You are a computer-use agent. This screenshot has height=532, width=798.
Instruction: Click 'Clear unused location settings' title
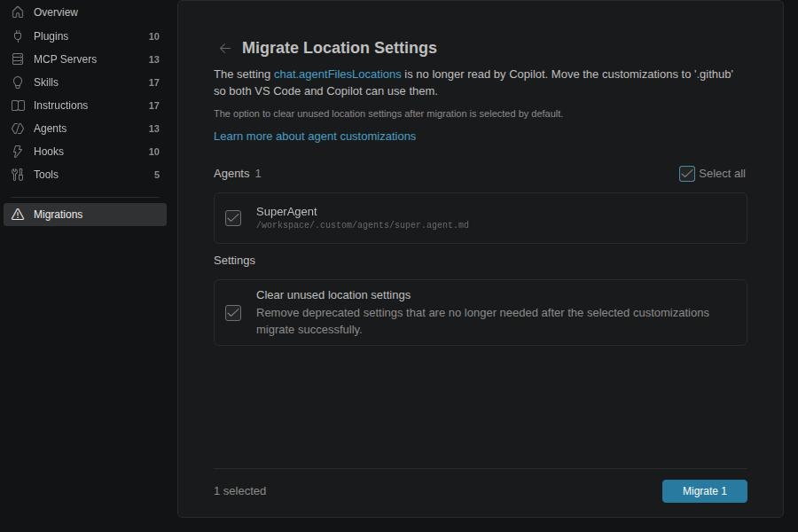click(333, 295)
